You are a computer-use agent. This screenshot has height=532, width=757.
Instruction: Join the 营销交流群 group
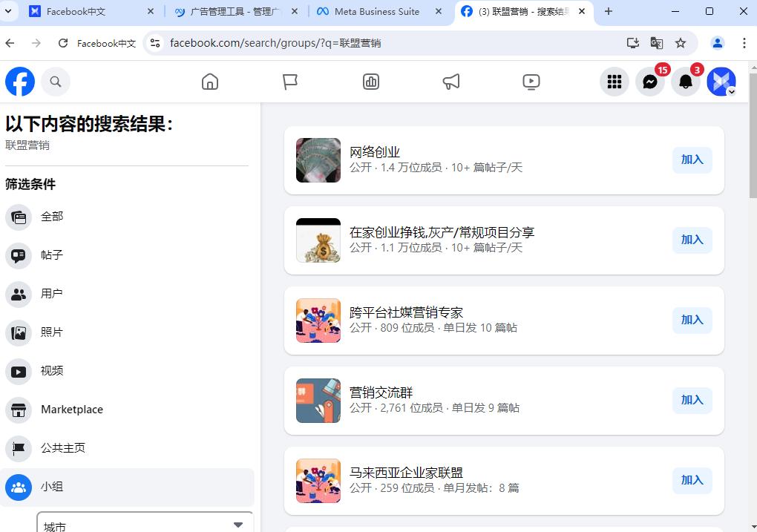tap(692, 400)
